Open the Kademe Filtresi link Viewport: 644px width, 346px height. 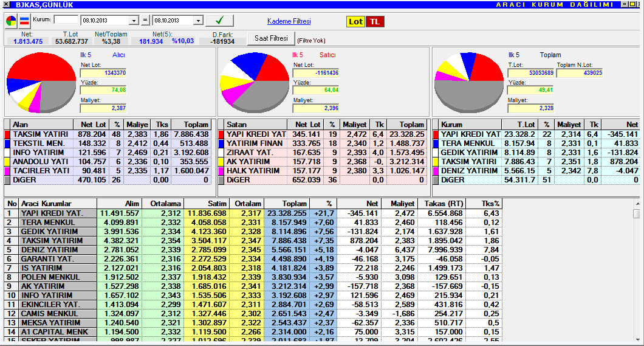[289, 21]
